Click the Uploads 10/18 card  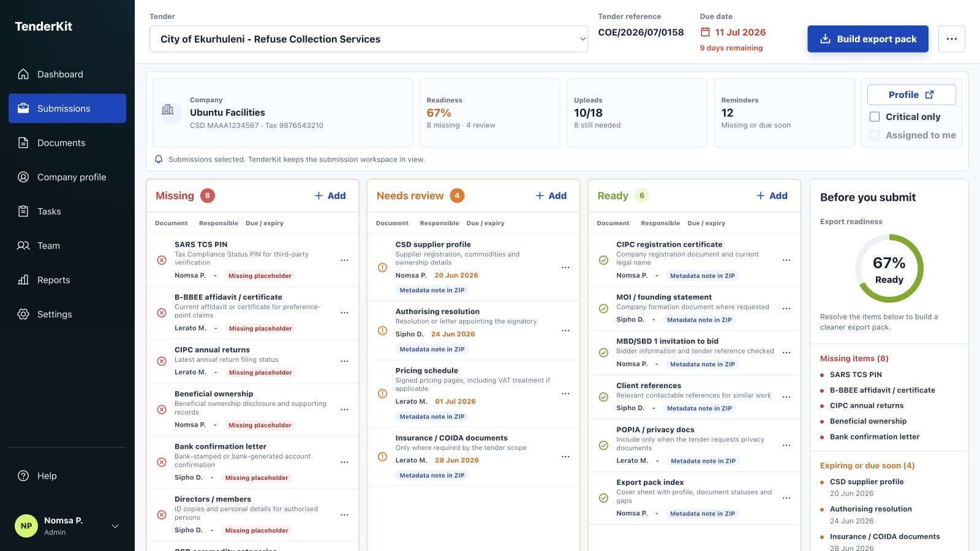tap(637, 113)
